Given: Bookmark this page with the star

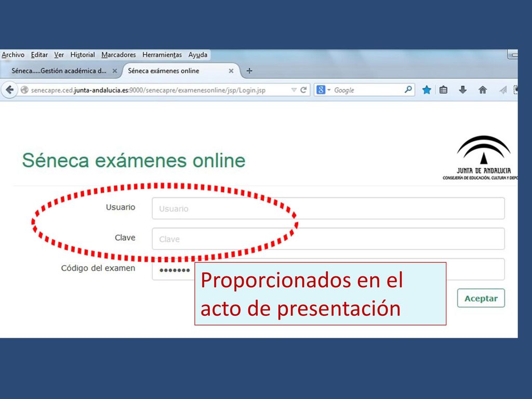Looking at the screenshot, I should (x=427, y=90).
